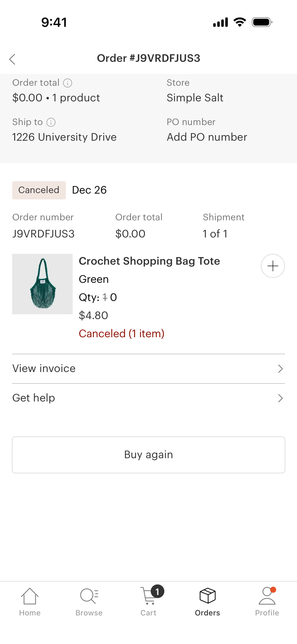Expand the Get help chevron

coord(280,398)
